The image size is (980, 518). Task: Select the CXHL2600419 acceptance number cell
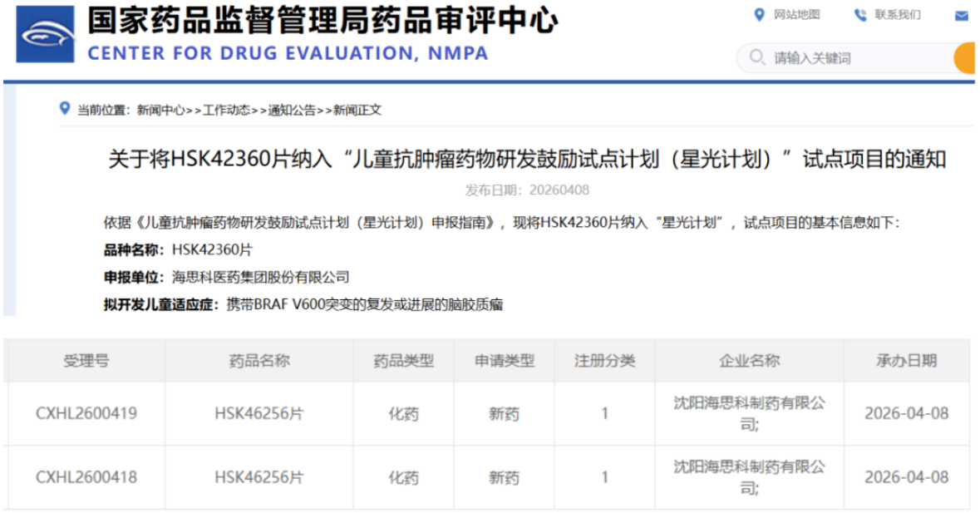tap(86, 413)
